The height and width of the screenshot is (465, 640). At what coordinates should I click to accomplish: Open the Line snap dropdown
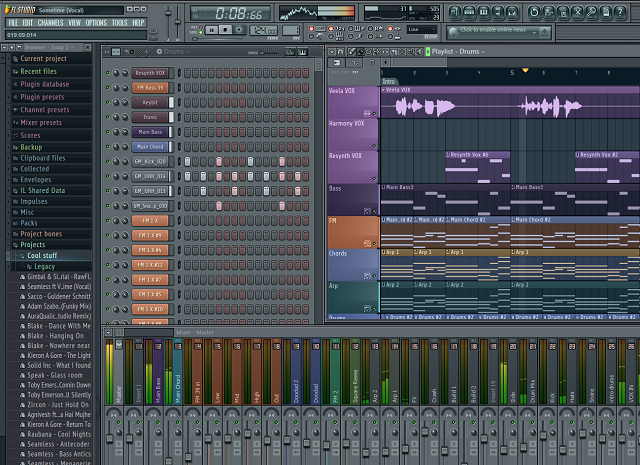[422, 29]
